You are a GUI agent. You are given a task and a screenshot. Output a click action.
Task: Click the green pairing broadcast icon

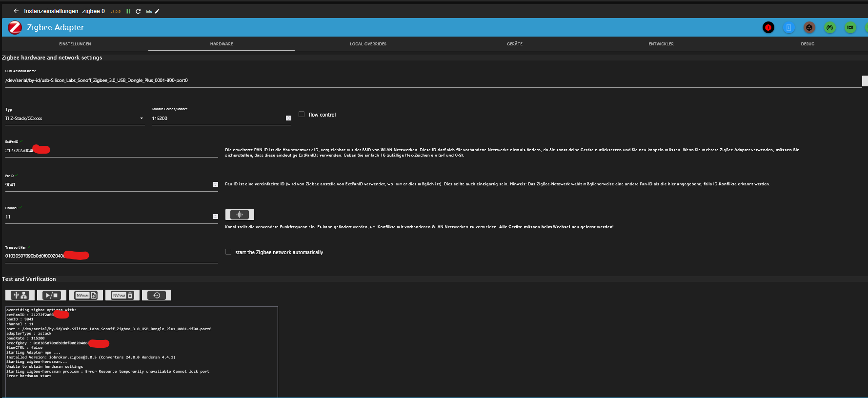coord(829,28)
